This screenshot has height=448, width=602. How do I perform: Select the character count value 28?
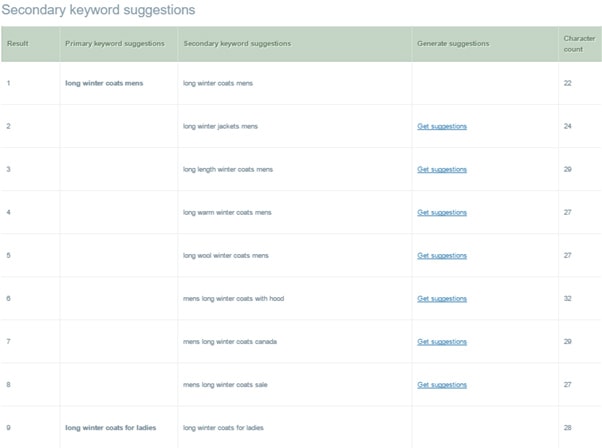point(567,428)
